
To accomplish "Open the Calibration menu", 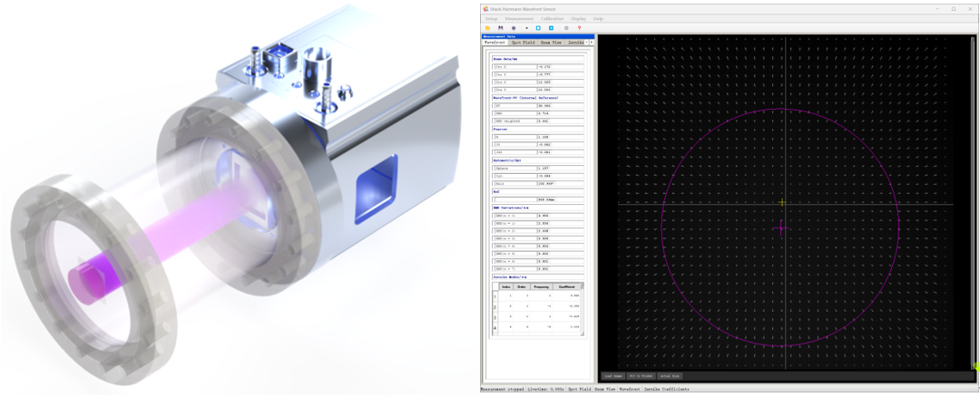I will coord(552,18).
